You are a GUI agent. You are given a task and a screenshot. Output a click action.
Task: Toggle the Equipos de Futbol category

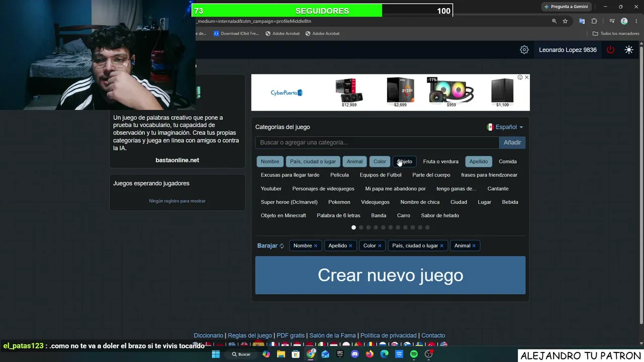click(x=380, y=175)
